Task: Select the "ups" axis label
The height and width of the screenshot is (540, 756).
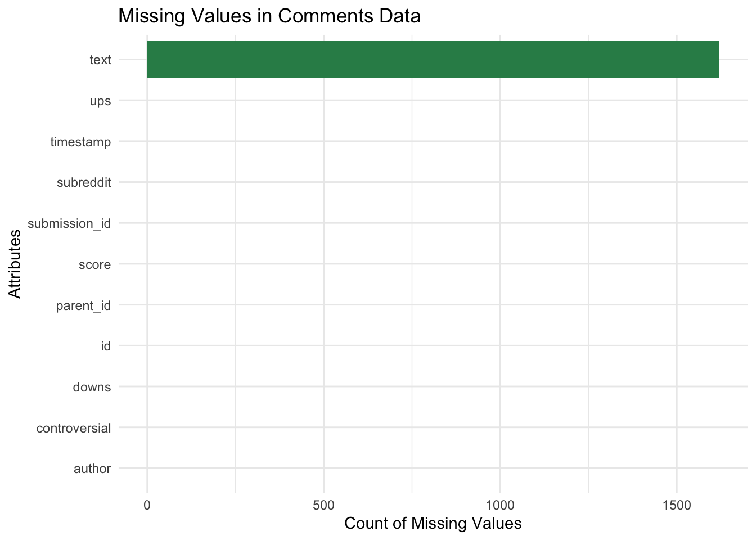Action: (100, 101)
